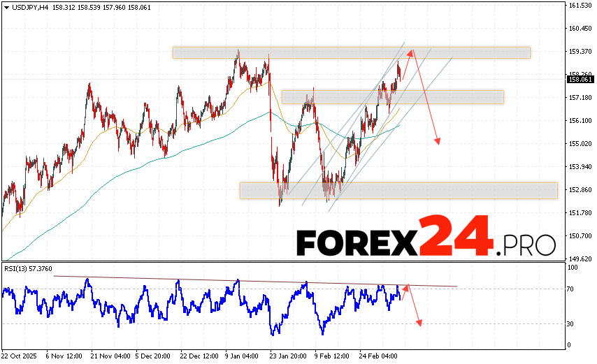This screenshot has width=597, height=364.
Task: Select the upper resistance zone near 159.370
Action: pyautogui.click(x=351, y=52)
